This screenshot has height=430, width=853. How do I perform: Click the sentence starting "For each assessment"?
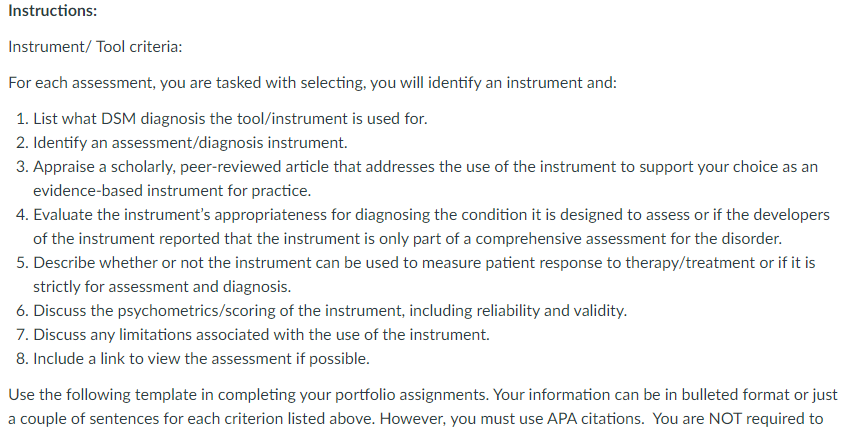pos(313,83)
